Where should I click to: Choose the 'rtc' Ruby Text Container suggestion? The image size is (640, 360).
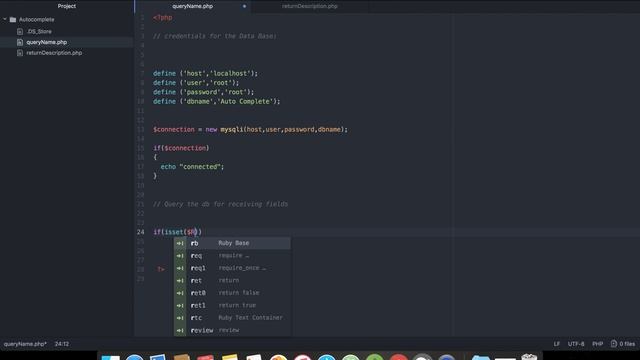pos(232,318)
